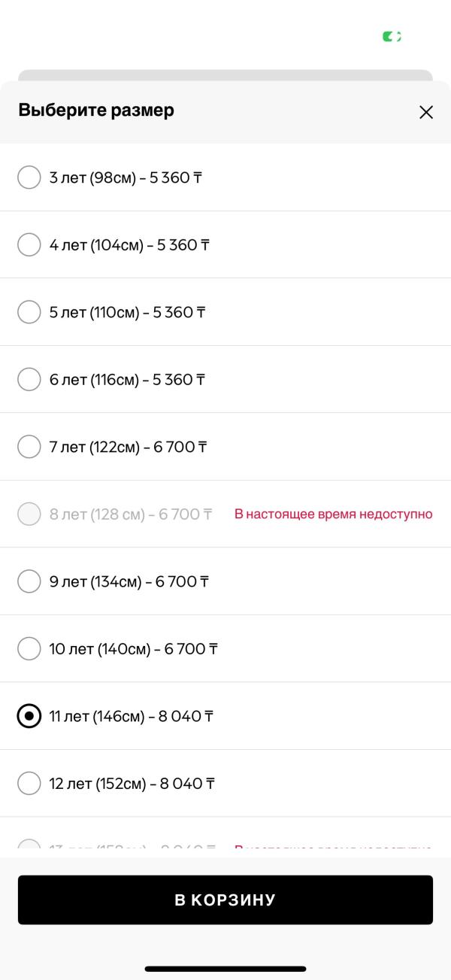
Task: Tap the green battery status icon
Action: (392, 36)
